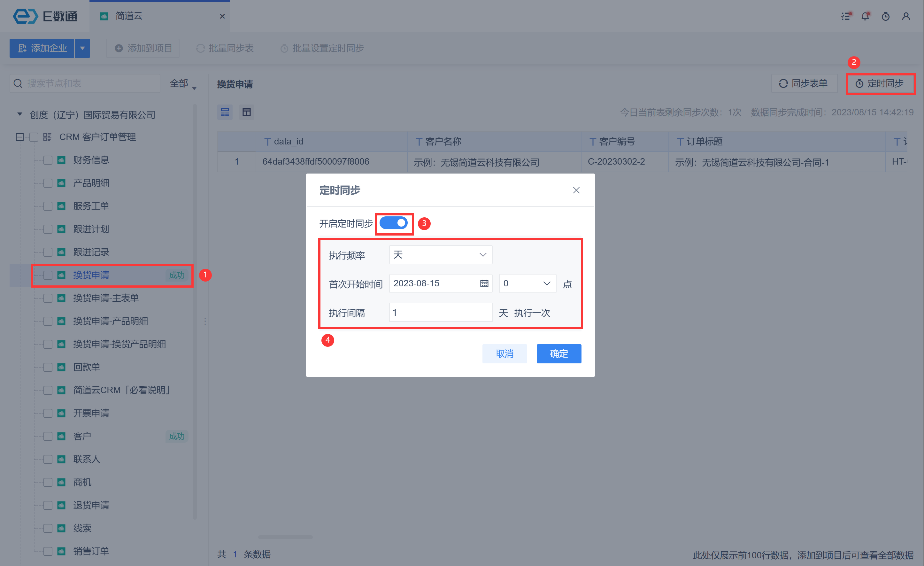Click the timer clock icon in header
Screen dimensions: 924x566
click(885, 16)
